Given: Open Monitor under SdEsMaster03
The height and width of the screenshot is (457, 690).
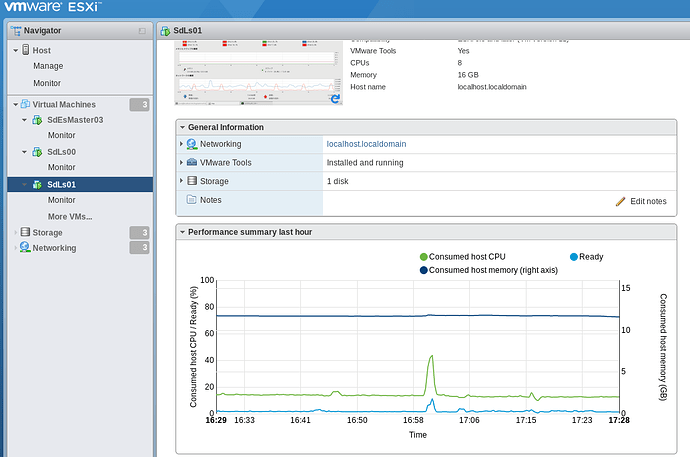Looking at the screenshot, I should tap(62, 135).
